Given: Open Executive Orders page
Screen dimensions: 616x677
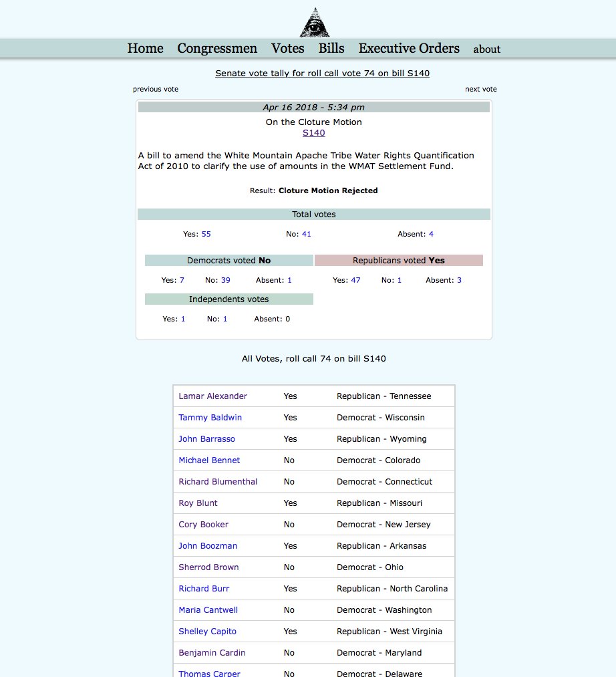Looking at the screenshot, I should [409, 48].
